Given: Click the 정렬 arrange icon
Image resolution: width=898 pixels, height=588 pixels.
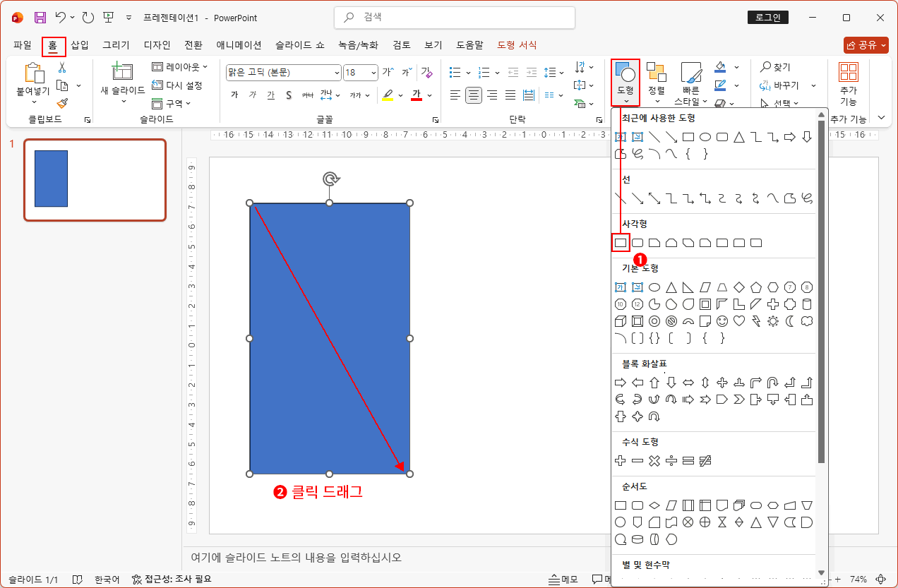Looking at the screenshot, I should point(656,80).
